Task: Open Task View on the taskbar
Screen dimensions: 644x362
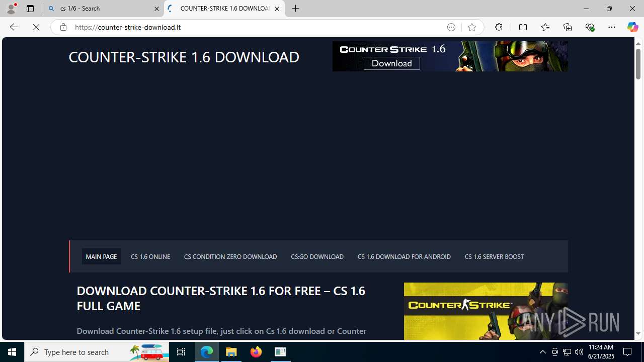Action: click(x=181, y=352)
